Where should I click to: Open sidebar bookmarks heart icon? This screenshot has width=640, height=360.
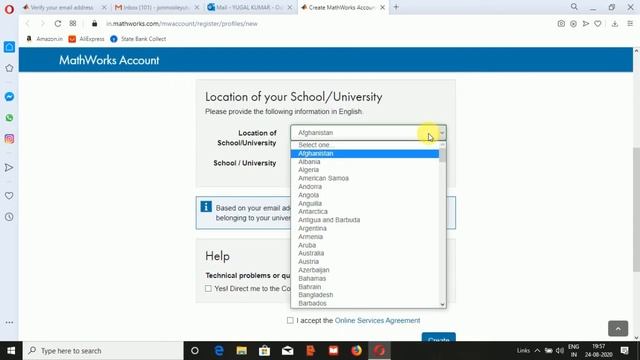(x=9, y=196)
